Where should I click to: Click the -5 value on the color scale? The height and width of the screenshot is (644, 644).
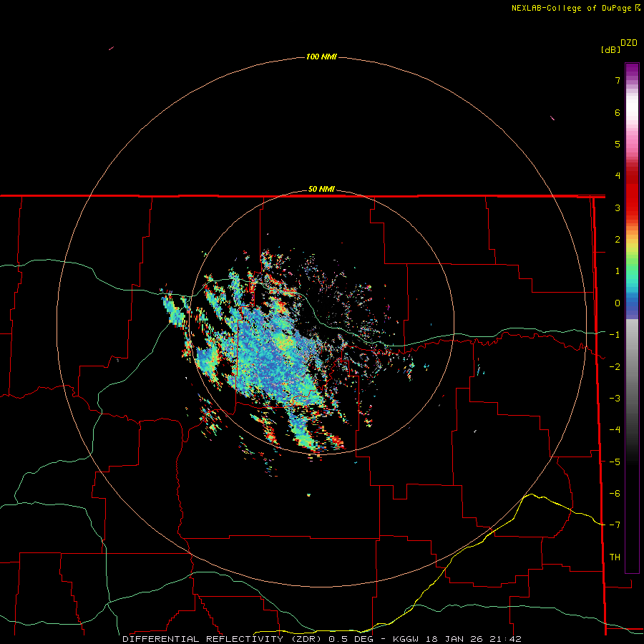pyautogui.click(x=615, y=462)
